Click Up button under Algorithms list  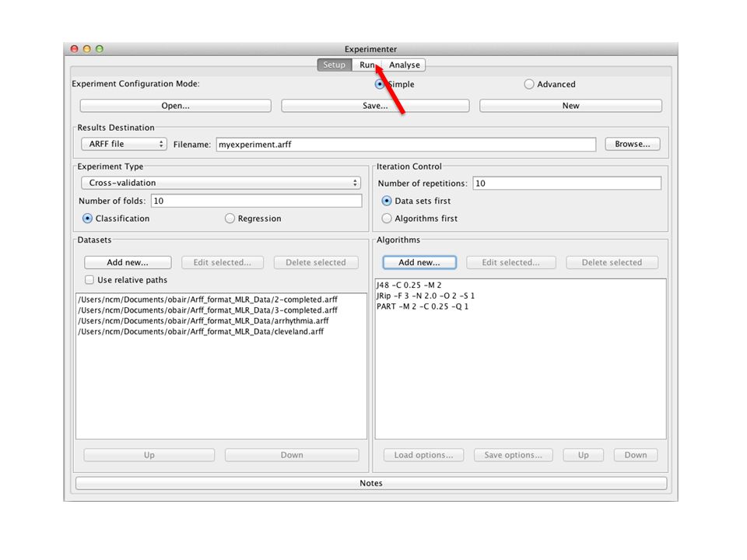pyautogui.click(x=583, y=455)
